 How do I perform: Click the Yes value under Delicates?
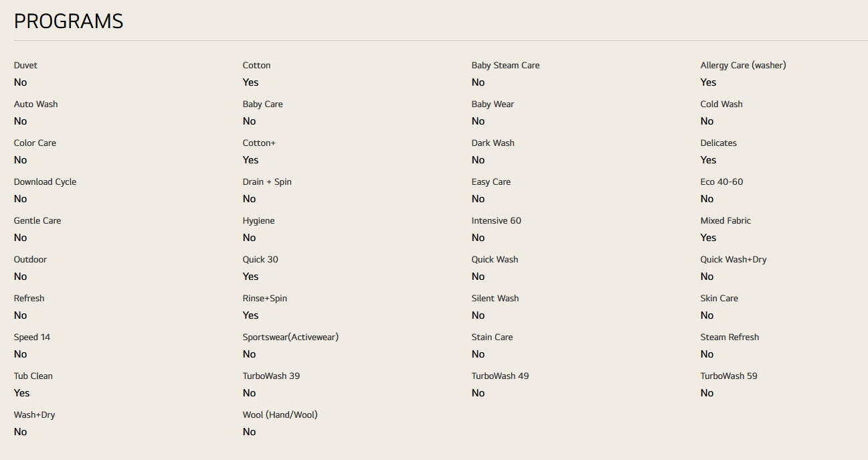[x=708, y=160]
